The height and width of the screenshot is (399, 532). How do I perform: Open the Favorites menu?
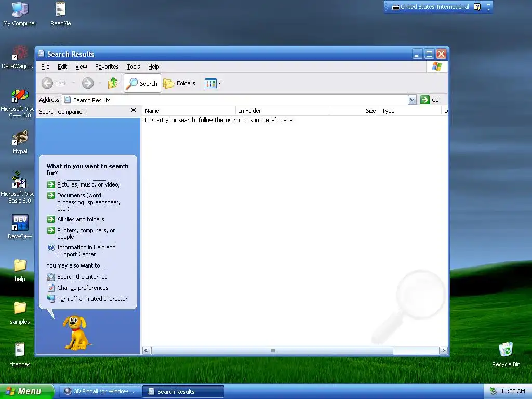point(107,66)
